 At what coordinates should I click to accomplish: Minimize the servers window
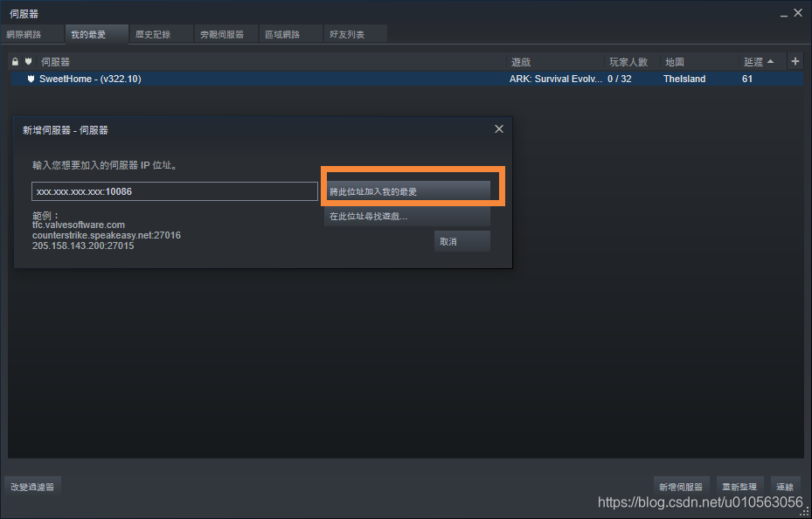(784, 14)
